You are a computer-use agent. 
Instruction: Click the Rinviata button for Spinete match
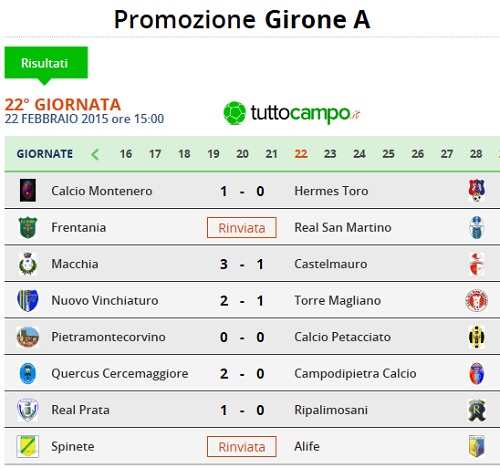pyautogui.click(x=242, y=447)
